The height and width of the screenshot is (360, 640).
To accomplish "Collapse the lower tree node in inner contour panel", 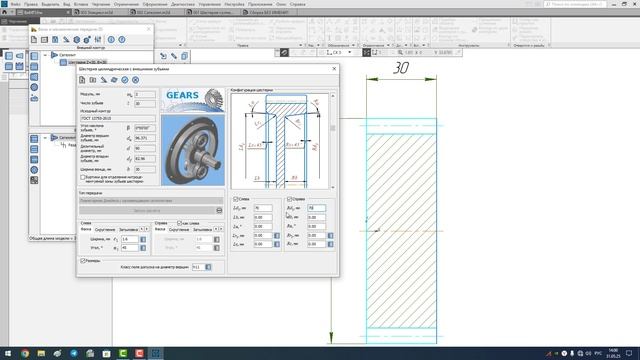I will click(45, 138).
